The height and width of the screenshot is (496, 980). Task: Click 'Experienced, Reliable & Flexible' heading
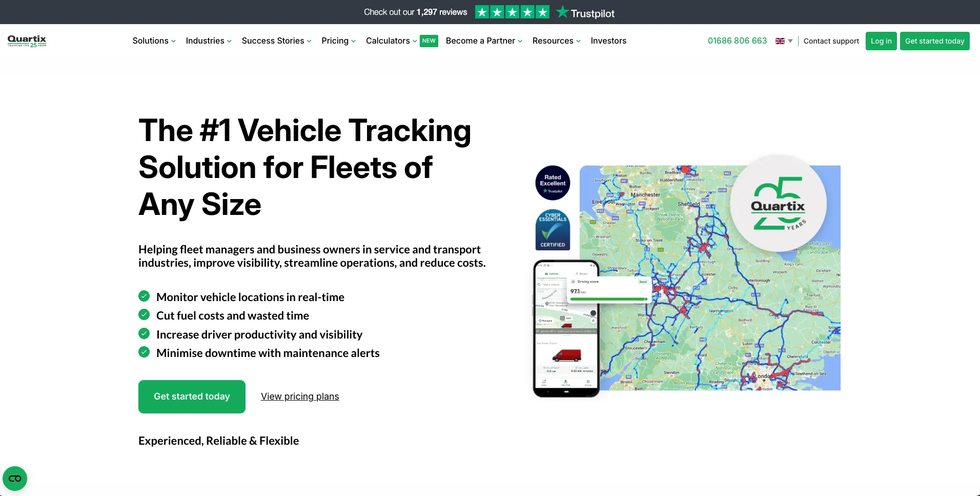click(218, 441)
